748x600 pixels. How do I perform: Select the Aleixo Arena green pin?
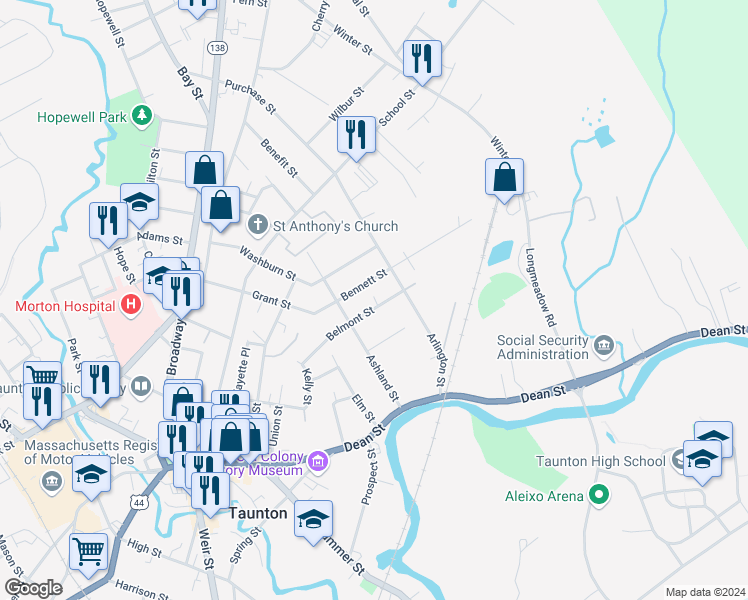click(x=598, y=495)
